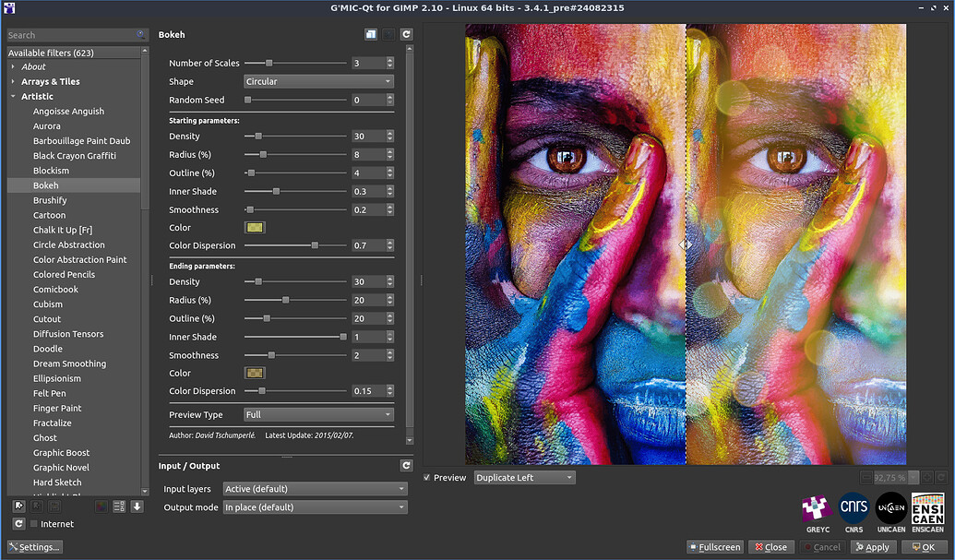Click the starting parameters Color swatch

254,228
